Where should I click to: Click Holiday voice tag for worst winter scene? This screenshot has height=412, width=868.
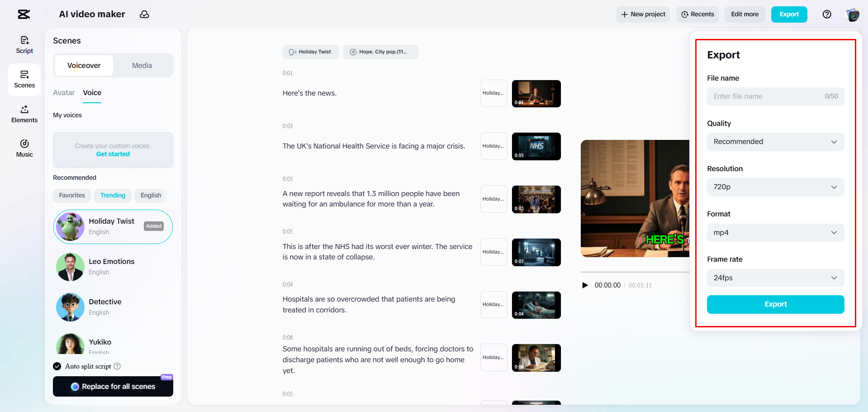pyautogui.click(x=493, y=252)
